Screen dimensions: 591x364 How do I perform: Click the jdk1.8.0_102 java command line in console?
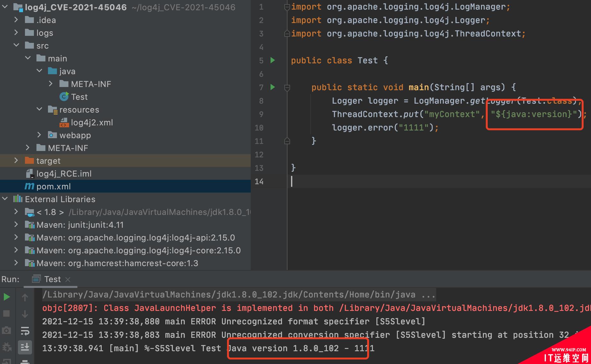tap(239, 295)
